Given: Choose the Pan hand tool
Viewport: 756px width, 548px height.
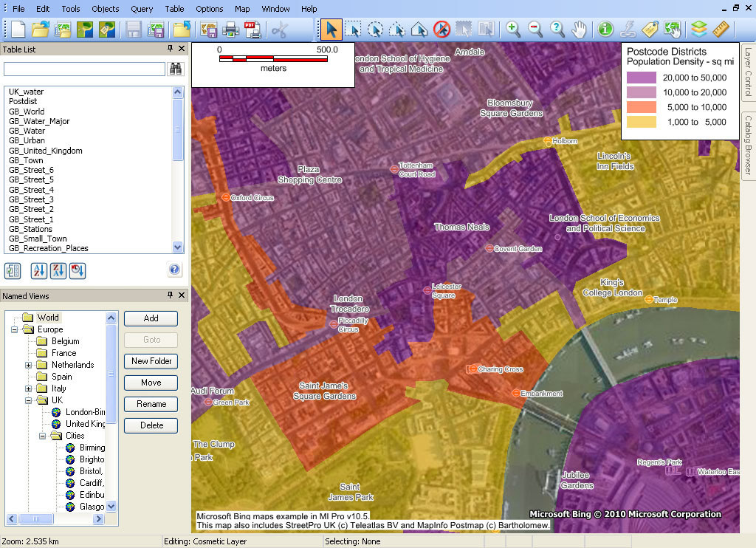Looking at the screenshot, I should point(580,30).
